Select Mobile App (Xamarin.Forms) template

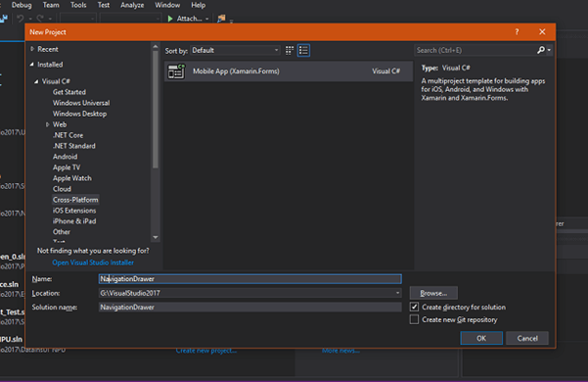[x=289, y=72]
